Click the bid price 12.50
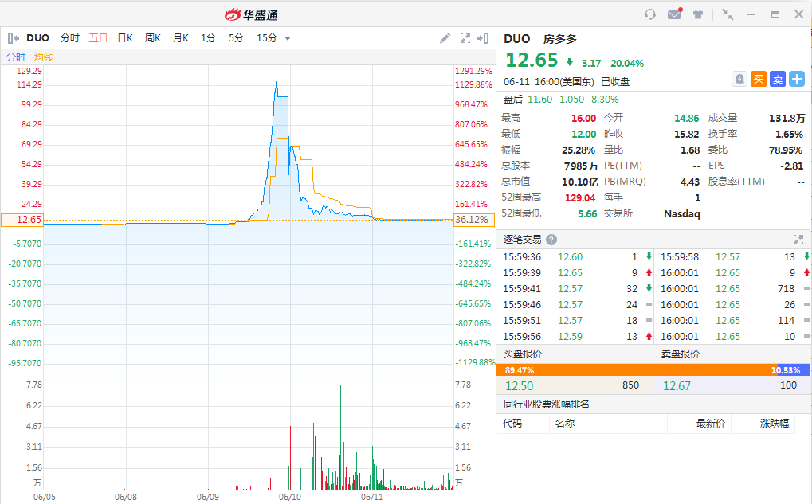The height and width of the screenshot is (504, 812). (519, 386)
